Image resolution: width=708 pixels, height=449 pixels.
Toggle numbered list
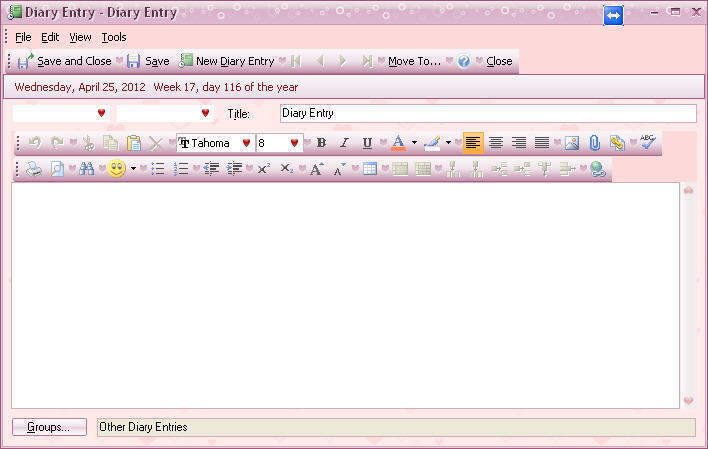181,169
